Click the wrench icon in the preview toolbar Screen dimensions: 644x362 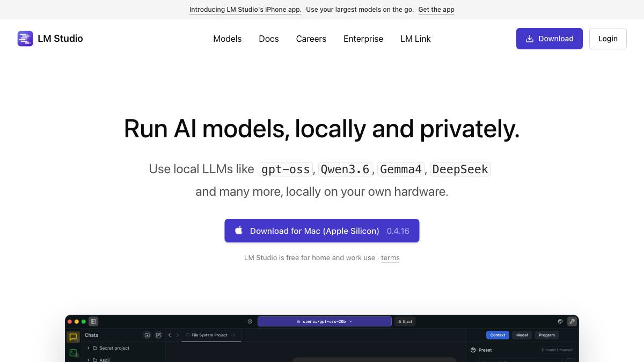point(572,322)
